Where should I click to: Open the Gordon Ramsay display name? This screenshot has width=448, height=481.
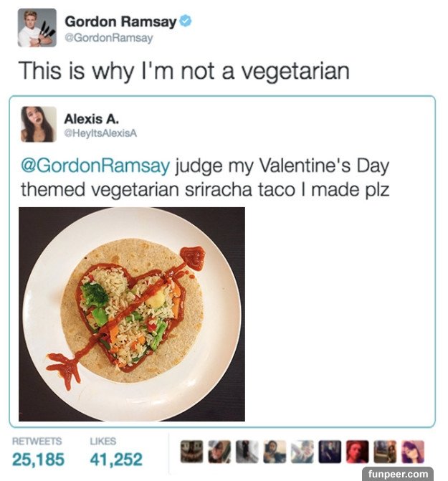coord(120,22)
